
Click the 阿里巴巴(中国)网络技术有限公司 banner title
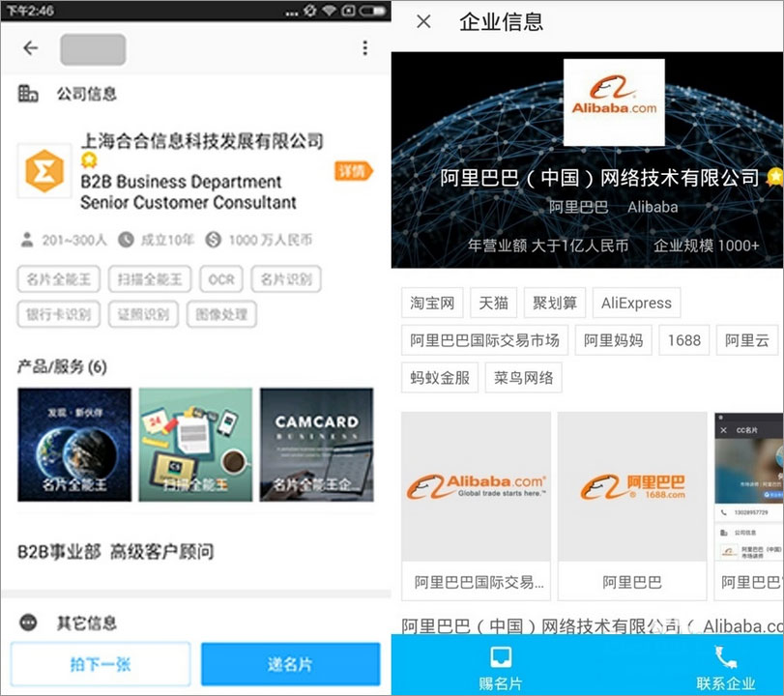[x=599, y=178]
